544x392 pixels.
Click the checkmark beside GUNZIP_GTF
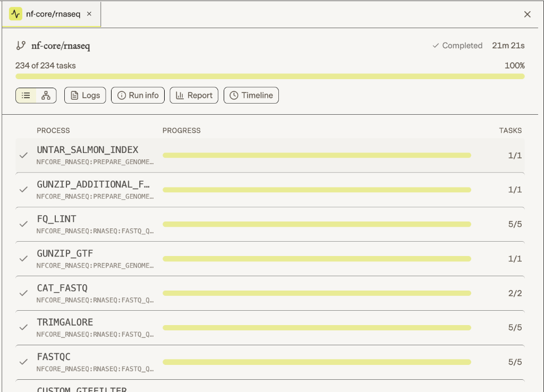point(23,259)
